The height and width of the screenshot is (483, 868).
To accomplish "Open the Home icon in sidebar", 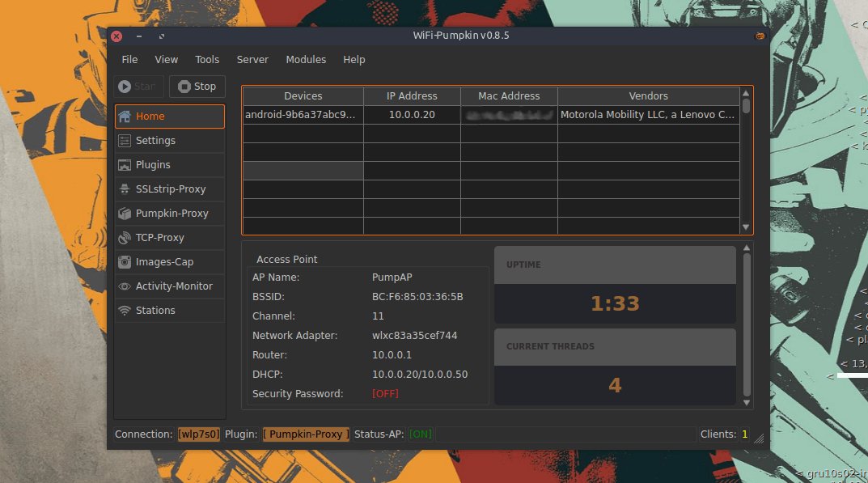I will click(125, 117).
